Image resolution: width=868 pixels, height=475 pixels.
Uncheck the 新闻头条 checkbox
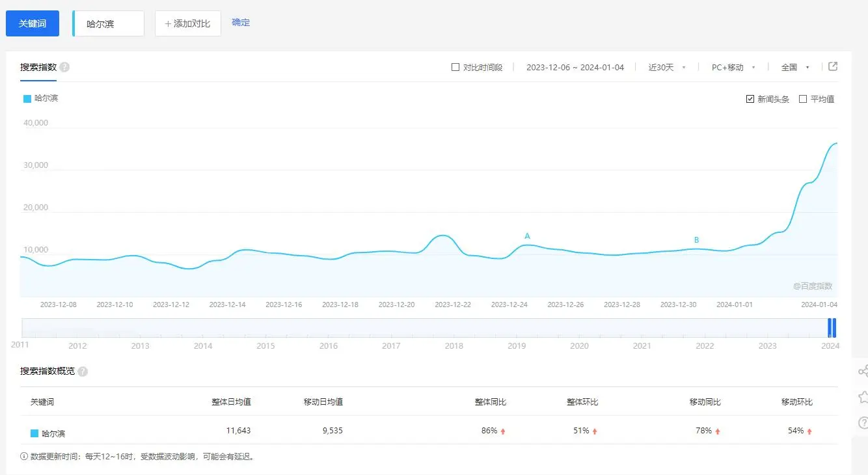750,99
